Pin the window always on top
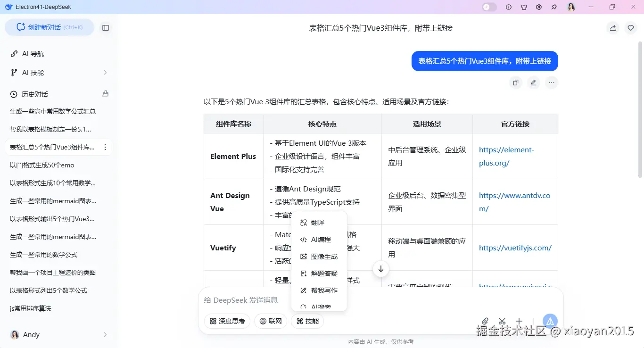Image resolution: width=644 pixels, height=348 pixels. point(554,7)
